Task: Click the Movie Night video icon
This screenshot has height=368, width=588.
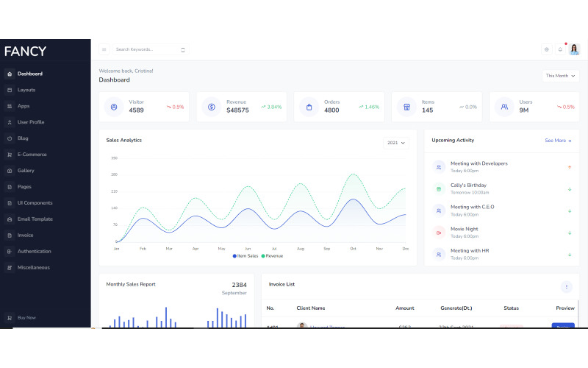Action: (439, 233)
